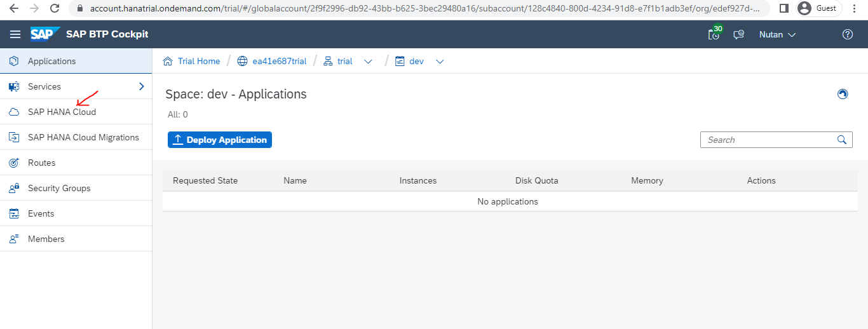Click the Members sidebar icon
This screenshot has height=329, width=868.
coord(14,239)
